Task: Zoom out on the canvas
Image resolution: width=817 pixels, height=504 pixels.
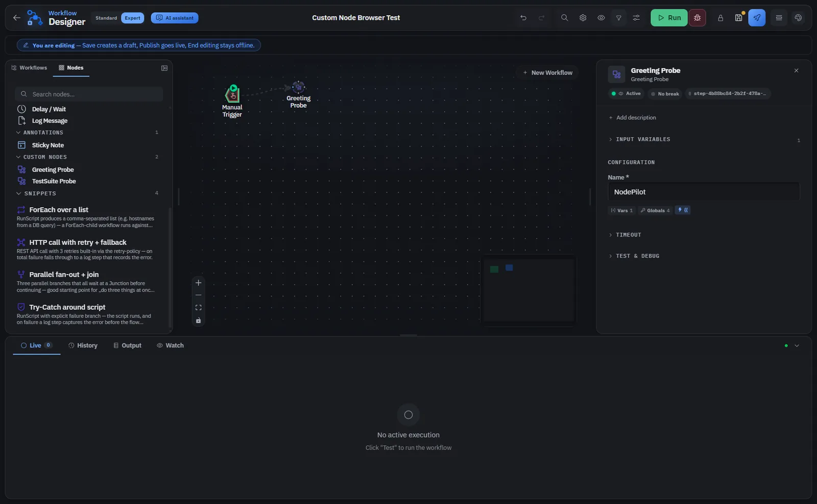Action: click(x=199, y=295)
